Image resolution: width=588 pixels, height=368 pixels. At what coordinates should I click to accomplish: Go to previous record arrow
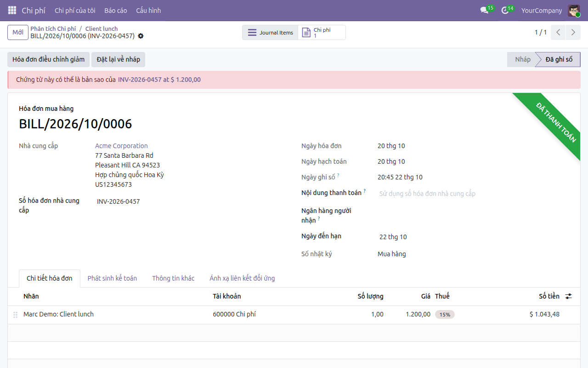pyautogui.click(x=558, y=32)
